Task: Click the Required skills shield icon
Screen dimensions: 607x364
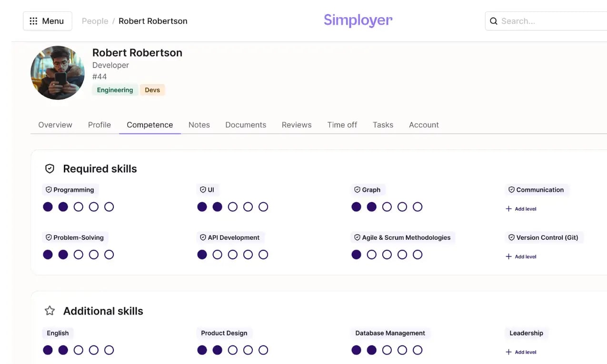Action: coord(50,168)
